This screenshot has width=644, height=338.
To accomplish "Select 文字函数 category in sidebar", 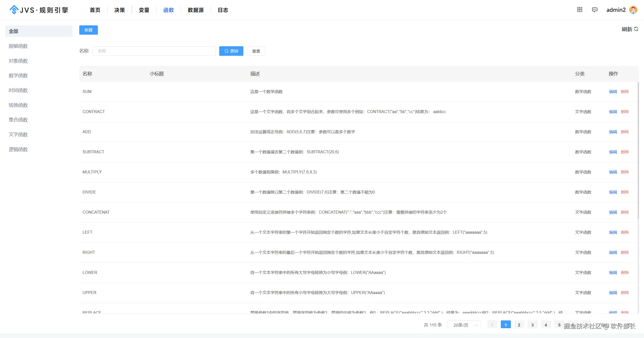I will (x=18, y=134).
